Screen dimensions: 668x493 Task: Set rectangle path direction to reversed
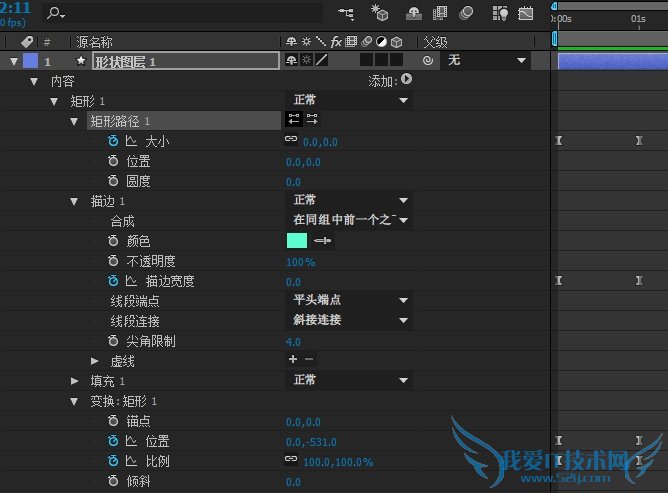click(312, 119)
